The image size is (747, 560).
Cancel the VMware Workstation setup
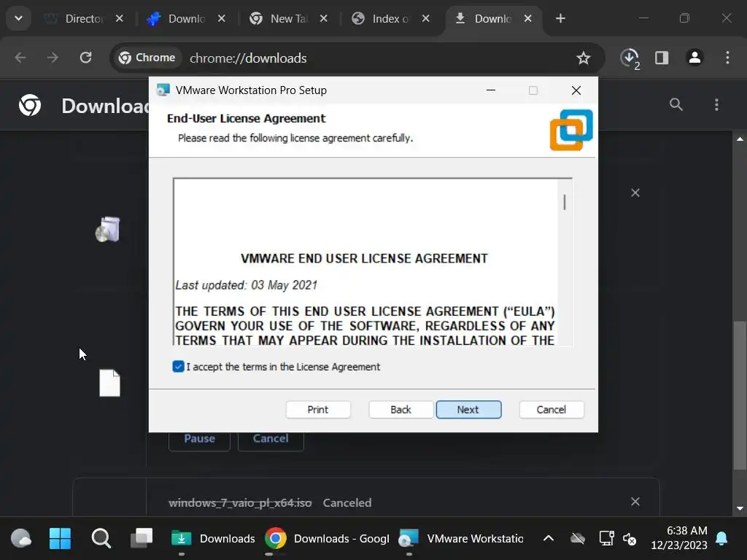pyautogui.click(x=551, y=410)
